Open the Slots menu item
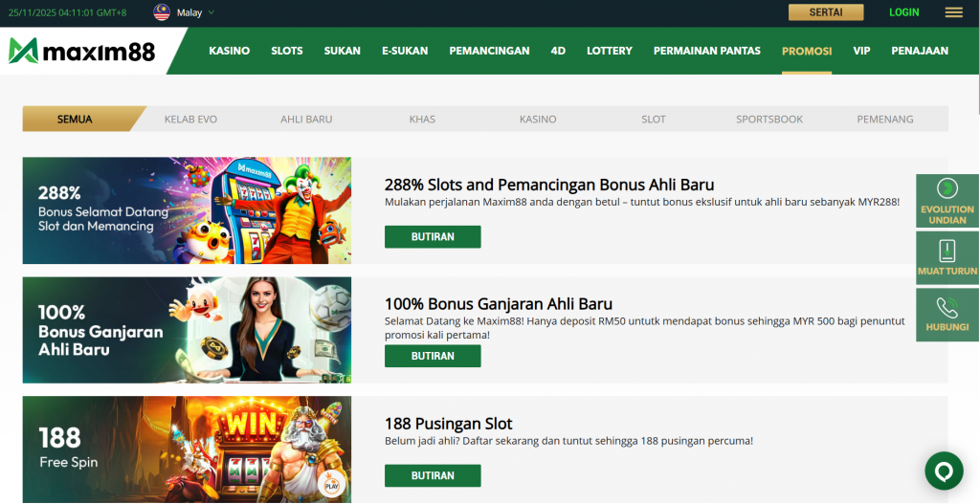Screen dimensions: 980x504 point(286,51)
